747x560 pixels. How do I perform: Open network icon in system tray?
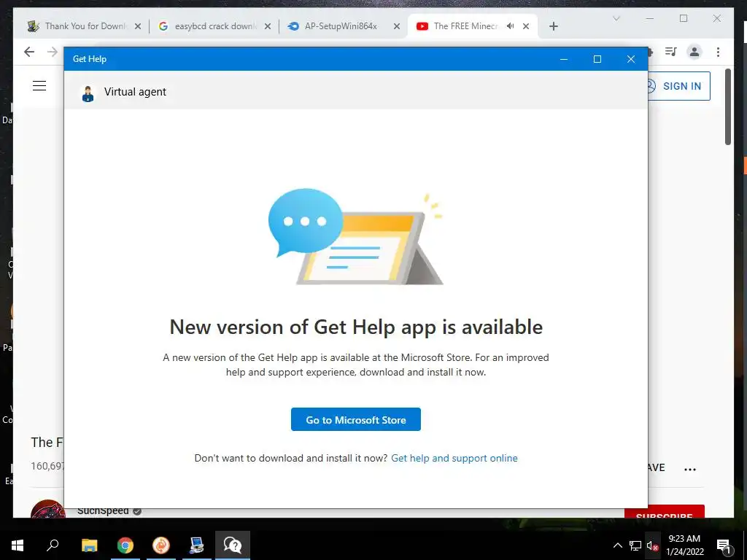click(635, 545)
